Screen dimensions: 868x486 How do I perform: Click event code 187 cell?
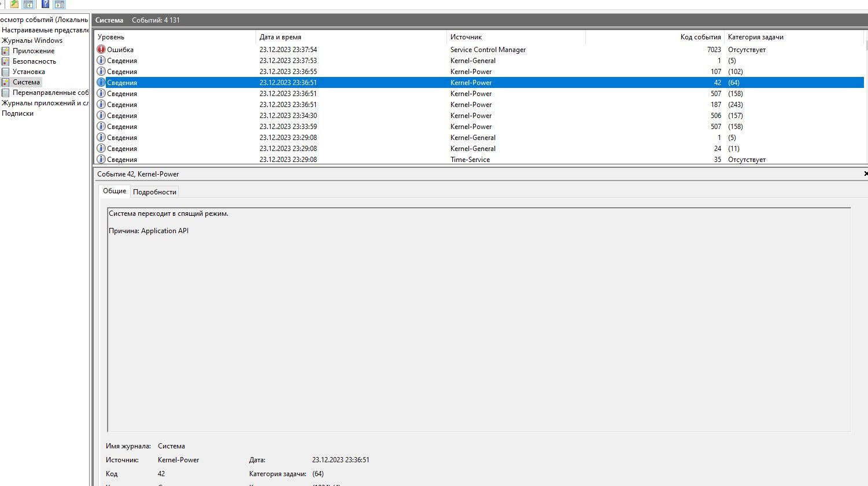coord(716,105)
